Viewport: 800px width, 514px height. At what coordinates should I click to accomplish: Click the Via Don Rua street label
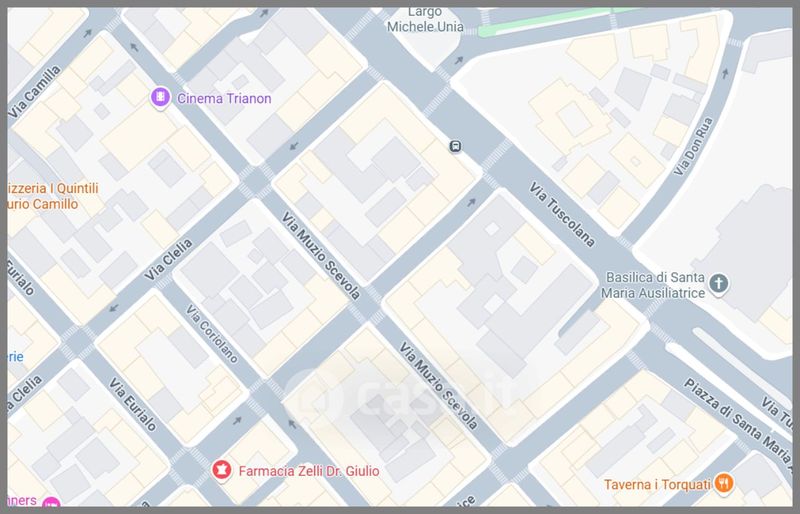click(693, 146)
